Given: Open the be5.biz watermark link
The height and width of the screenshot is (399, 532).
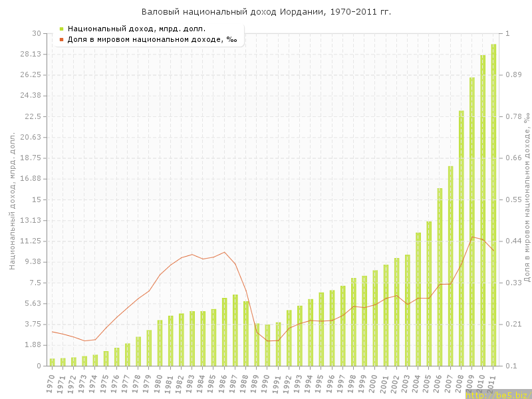Looking at the screenshot, I should [x=497, y=394].
